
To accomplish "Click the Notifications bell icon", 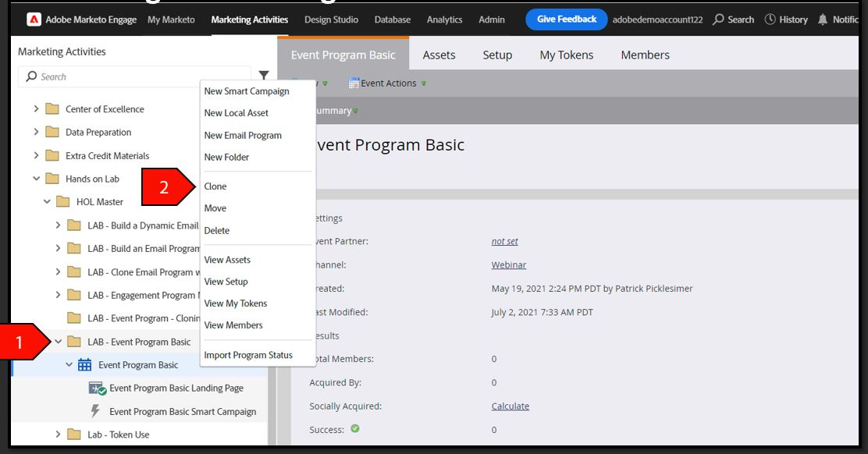I will [x=823, y=20].
